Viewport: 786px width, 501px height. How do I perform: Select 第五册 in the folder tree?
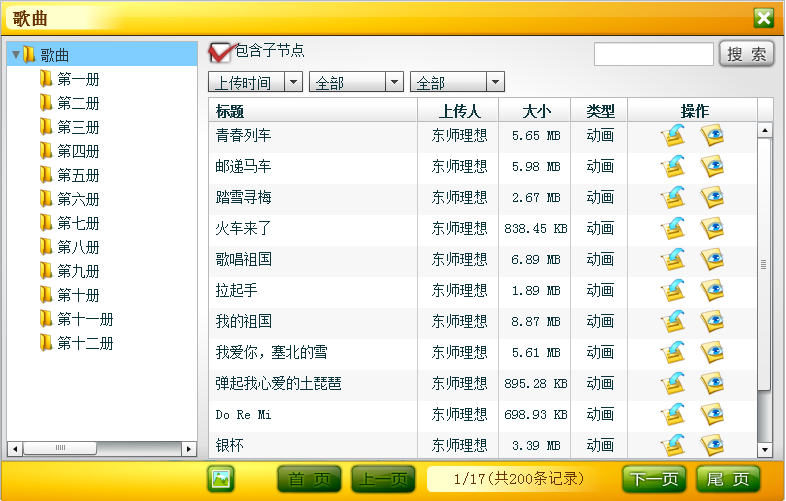[78, 175]
